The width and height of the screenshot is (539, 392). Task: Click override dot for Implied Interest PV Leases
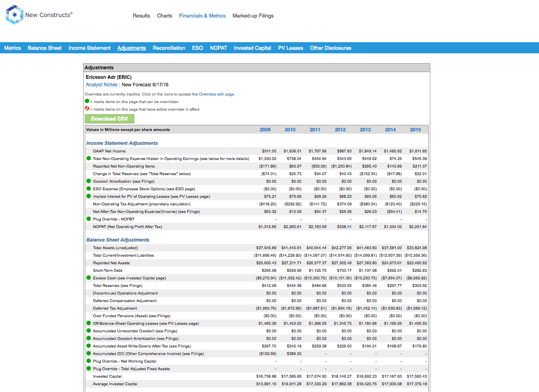tap(89, 196)
